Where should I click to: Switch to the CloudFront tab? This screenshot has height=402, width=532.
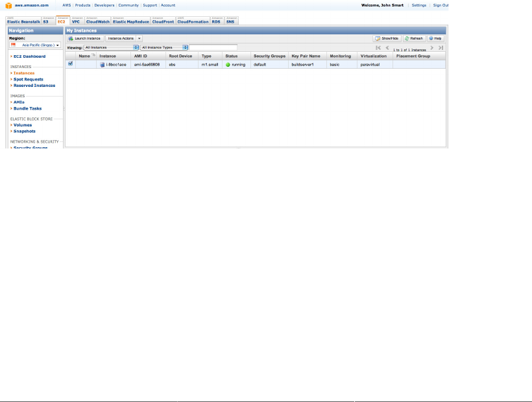tap(163, 20)
